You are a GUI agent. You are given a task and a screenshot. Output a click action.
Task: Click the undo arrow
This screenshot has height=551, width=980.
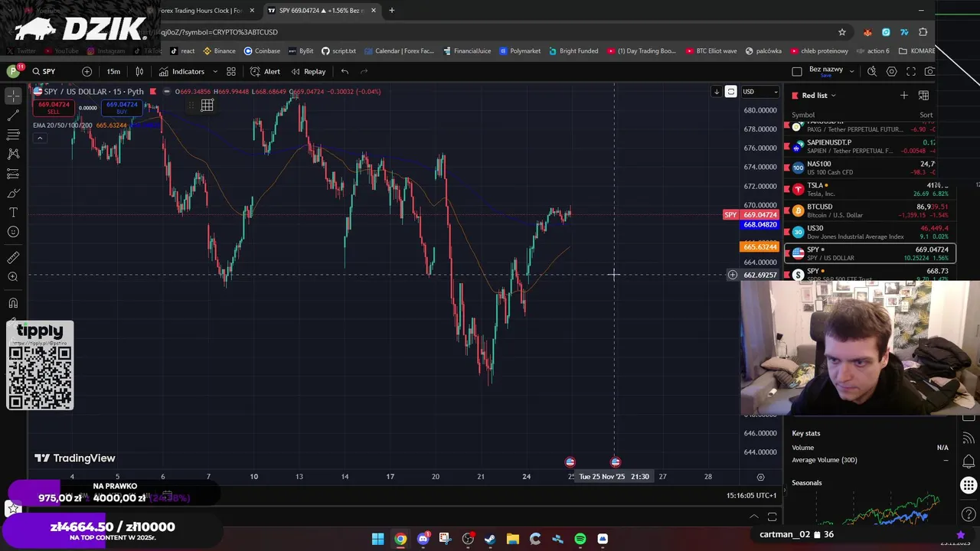[345, 71]
